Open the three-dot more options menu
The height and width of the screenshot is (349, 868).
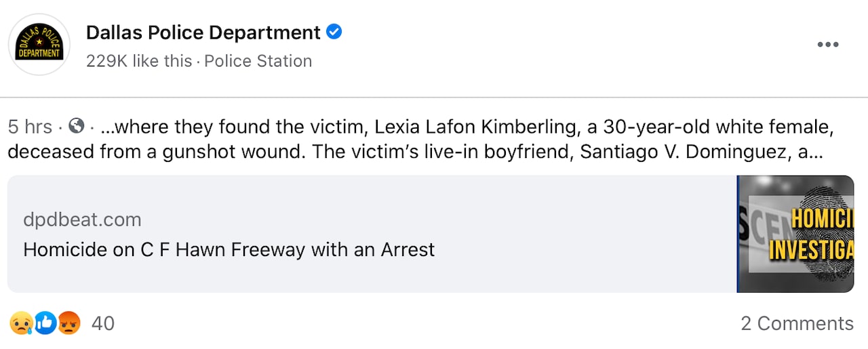coord(828,45)
